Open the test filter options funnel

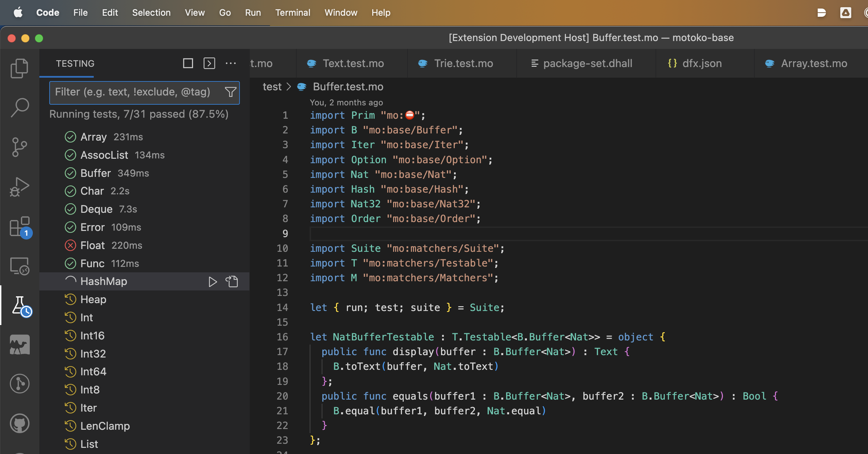(x=230, y=92)
